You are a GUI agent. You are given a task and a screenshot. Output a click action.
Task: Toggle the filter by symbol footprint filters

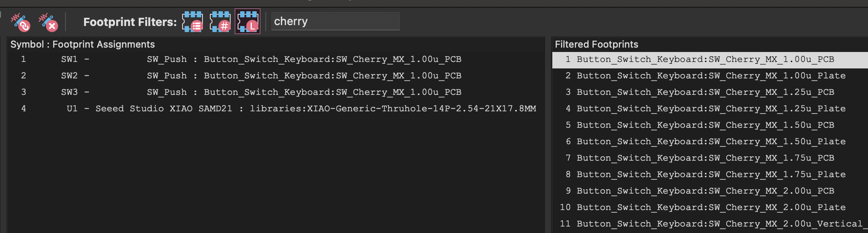coord(193,22)
